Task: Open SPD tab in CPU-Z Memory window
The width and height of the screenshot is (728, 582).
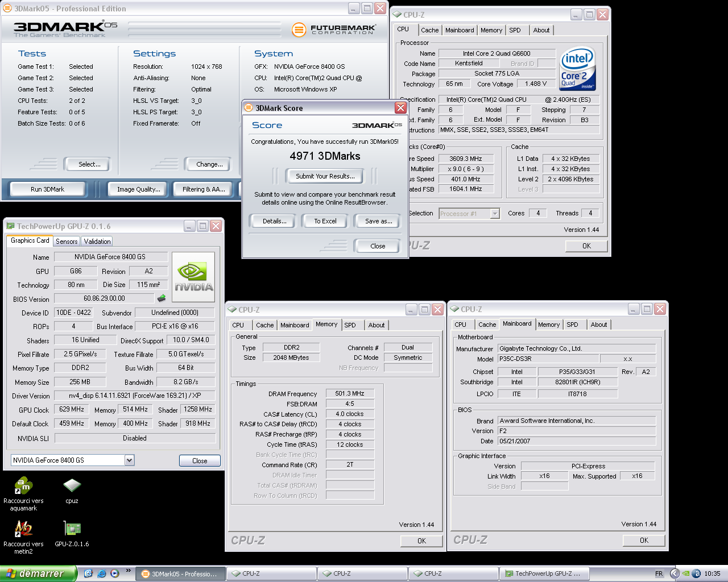Action: (350, 325)
